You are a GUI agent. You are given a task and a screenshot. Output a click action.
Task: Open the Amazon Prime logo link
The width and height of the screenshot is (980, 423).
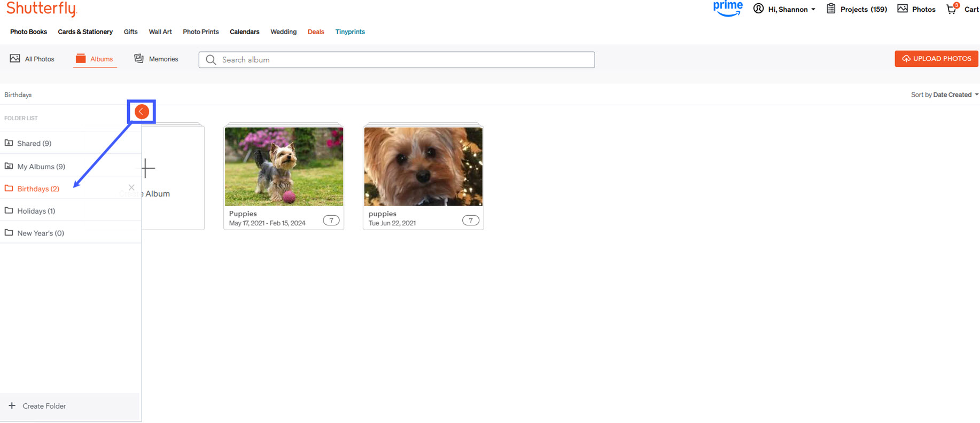pyautogui.click(x=728, y=9)
